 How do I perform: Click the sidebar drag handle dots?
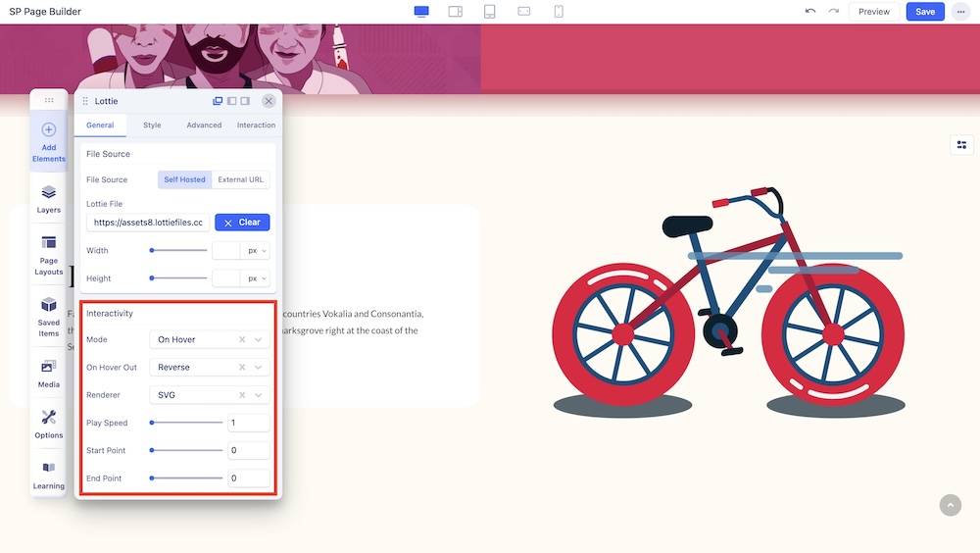(49, 100)
